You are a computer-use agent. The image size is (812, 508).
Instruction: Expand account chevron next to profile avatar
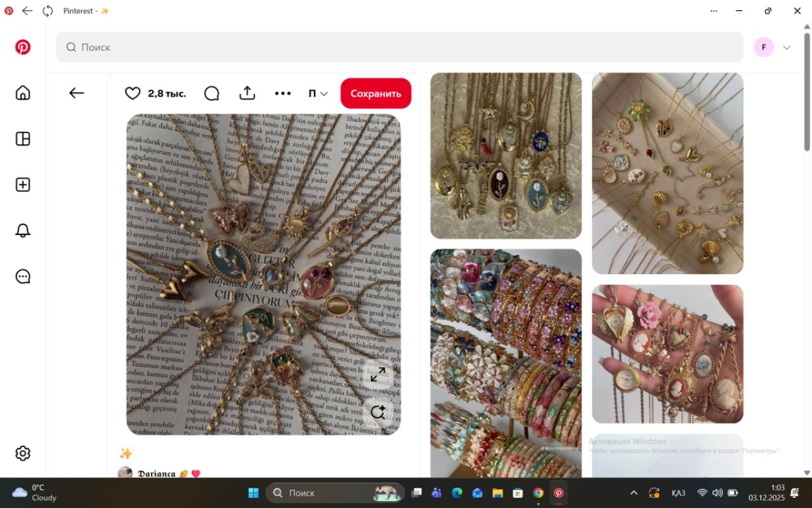click(787, 48)
